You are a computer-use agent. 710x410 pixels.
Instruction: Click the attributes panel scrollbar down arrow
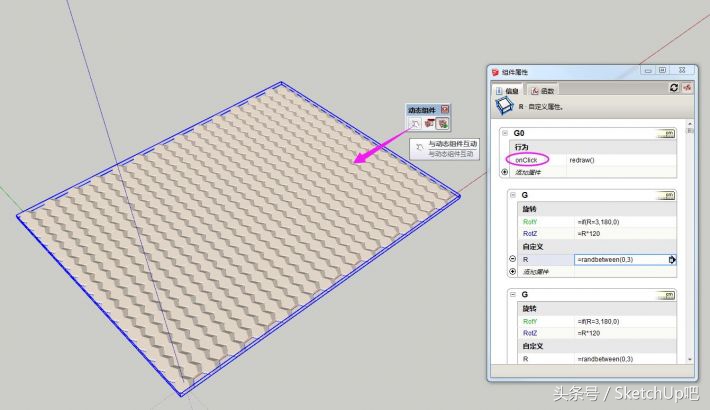(690, 359)
